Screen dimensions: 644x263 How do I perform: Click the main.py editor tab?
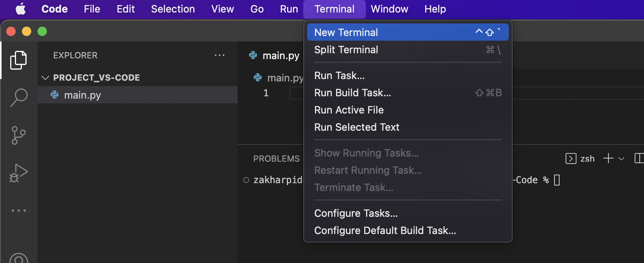pos(281,56)
